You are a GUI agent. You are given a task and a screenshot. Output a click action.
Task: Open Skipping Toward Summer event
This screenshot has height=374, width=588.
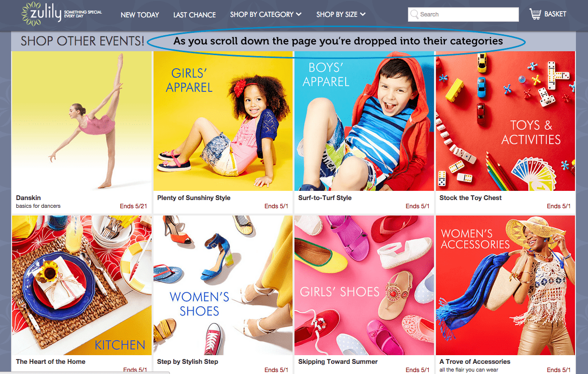tap(338, 361)
